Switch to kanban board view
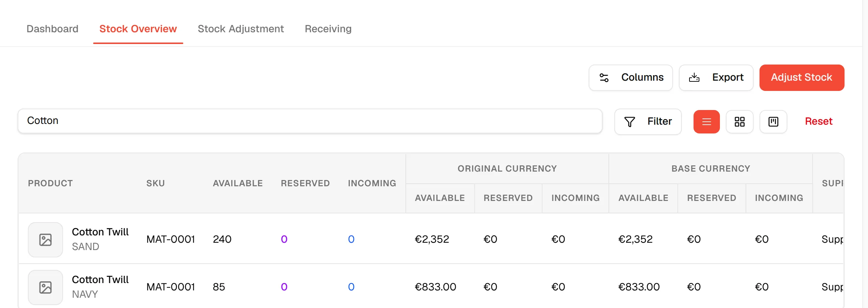 tap(773, 122)
